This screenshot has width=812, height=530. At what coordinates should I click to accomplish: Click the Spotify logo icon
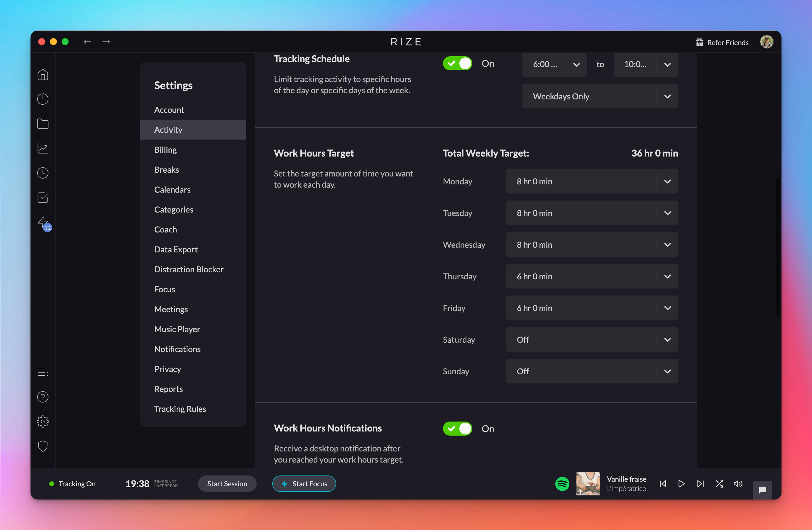click(x=562, y=484)
